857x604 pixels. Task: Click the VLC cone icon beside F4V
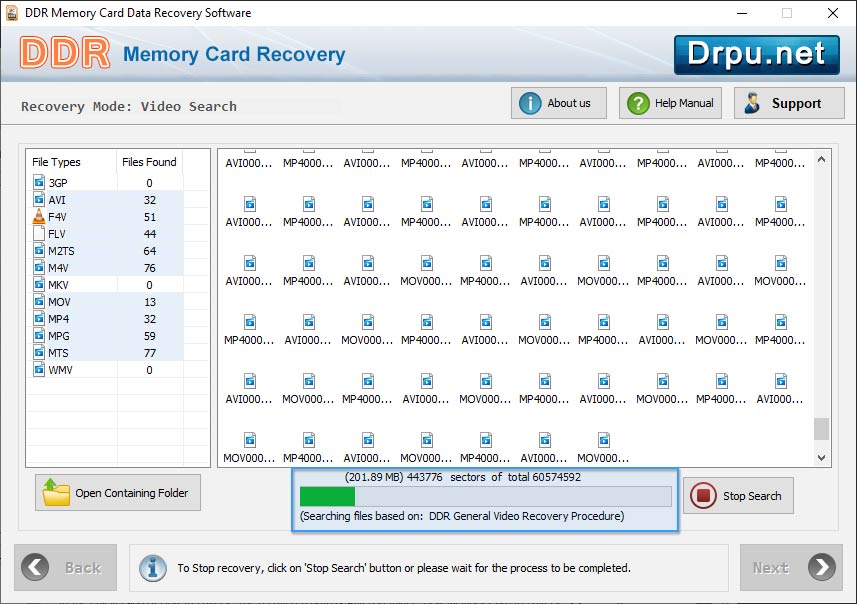(39, 216)
